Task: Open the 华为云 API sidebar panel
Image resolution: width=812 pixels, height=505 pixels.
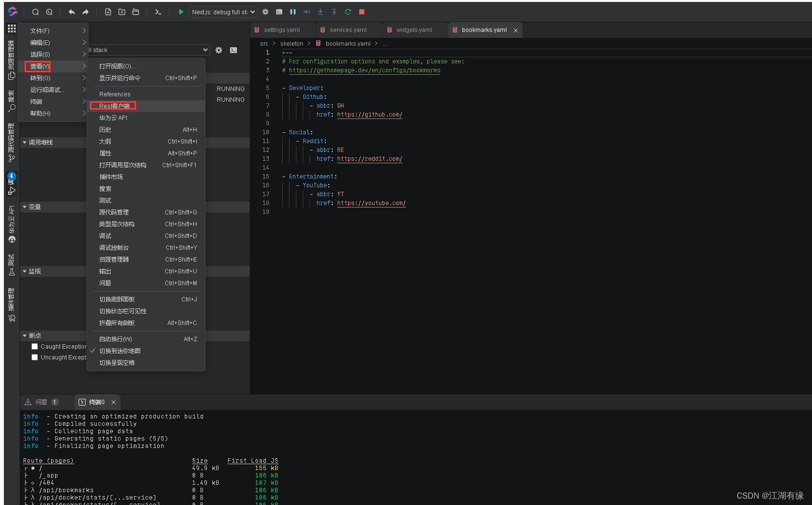Action: tap(12, 224)
